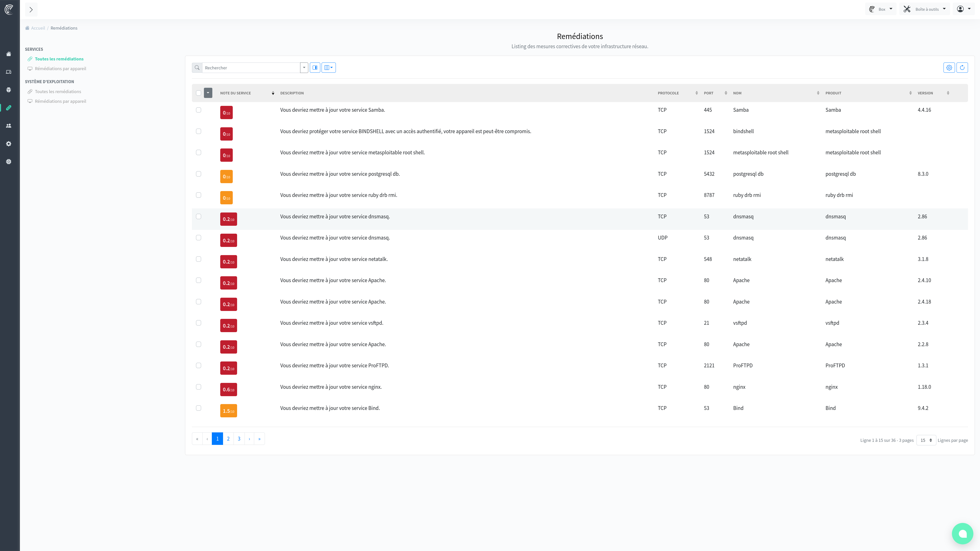The height and width of the screenshot is (551, 980).
Task: Click the Accueil breadcrumb link
Action: (38, 28)
